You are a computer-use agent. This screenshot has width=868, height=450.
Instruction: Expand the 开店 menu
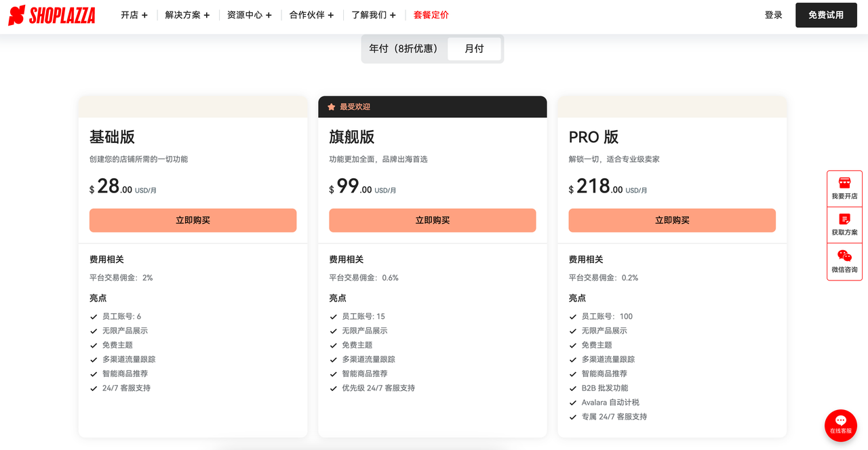[x=134, y=15]
